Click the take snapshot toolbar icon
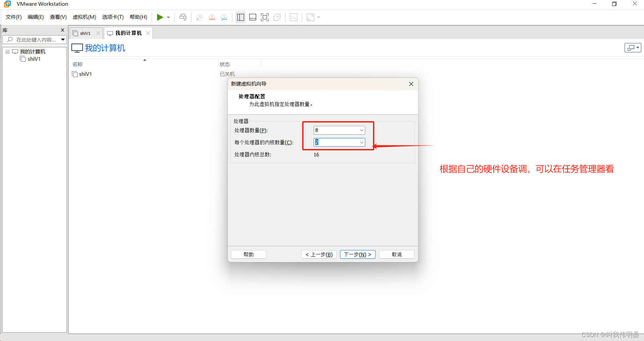 coord(200,17)
